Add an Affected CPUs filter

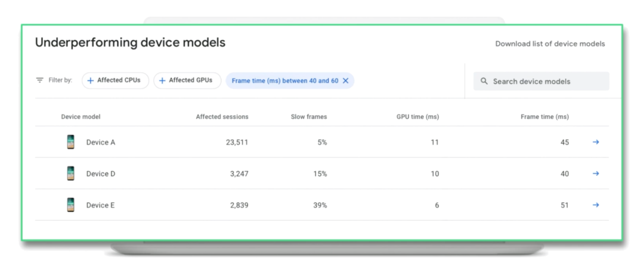115,81
